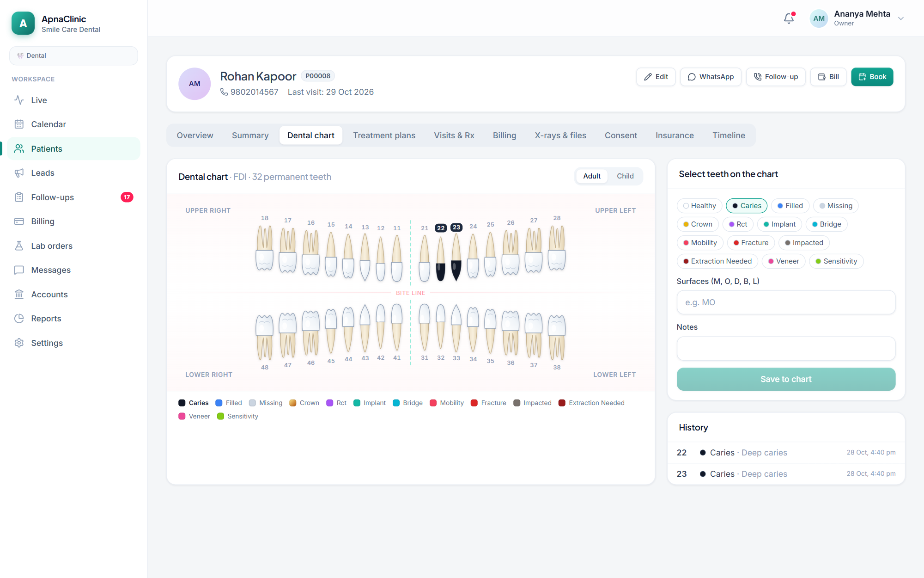Open Lab orders in the sidebar

click(x=73, y=246)
